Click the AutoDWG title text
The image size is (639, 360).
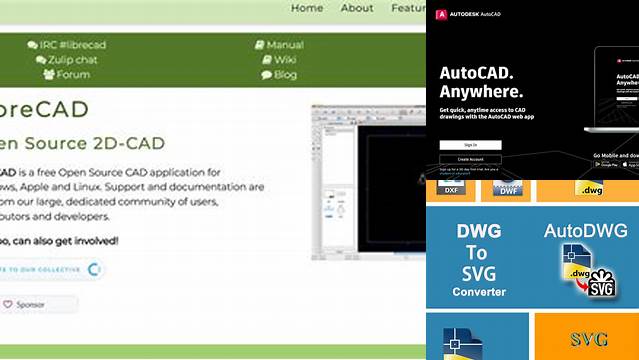(x=586, y=231)
